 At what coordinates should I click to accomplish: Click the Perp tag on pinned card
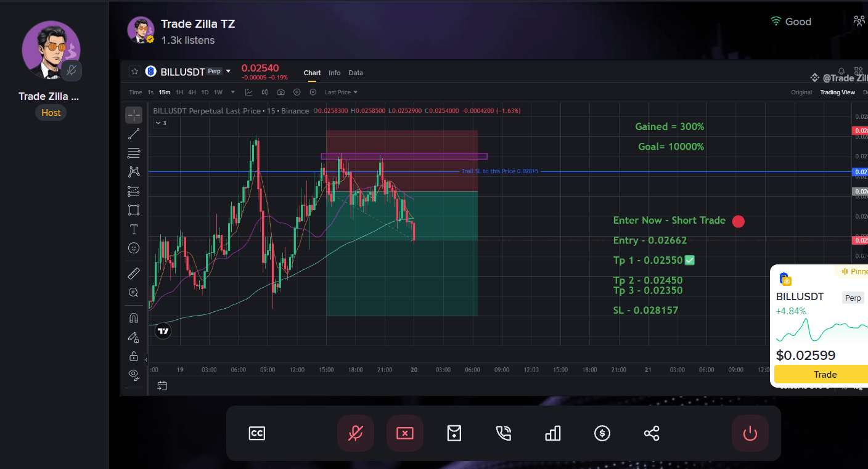pyautogui.click(x=853, y=298)
